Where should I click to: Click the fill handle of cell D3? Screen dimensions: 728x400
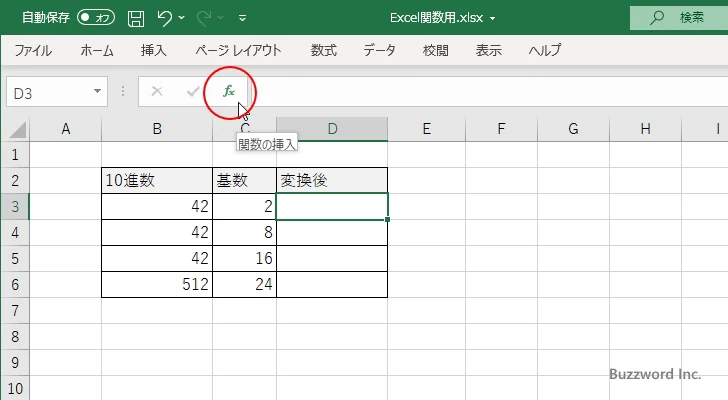coord(387,219)
